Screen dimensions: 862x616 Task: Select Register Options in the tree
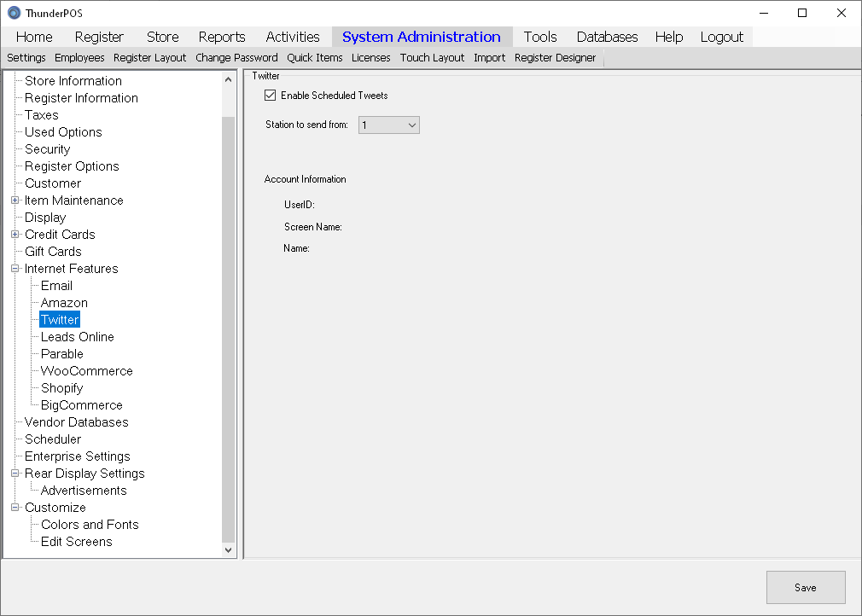[72, 166]
